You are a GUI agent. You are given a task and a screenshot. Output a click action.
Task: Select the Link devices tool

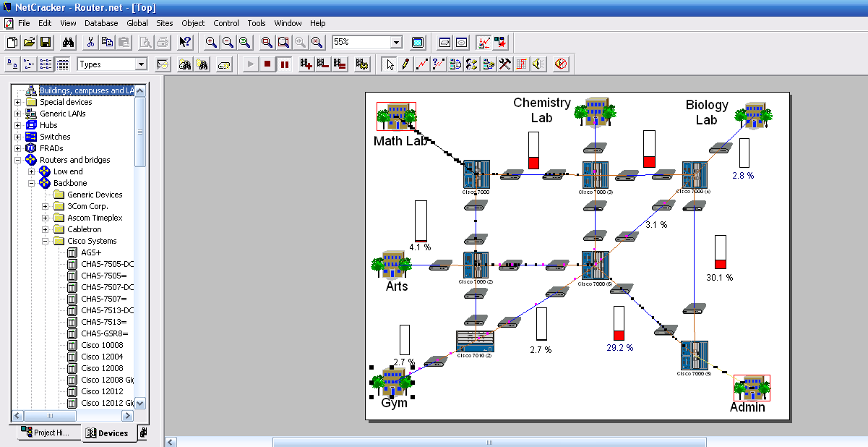pos(422,64)
